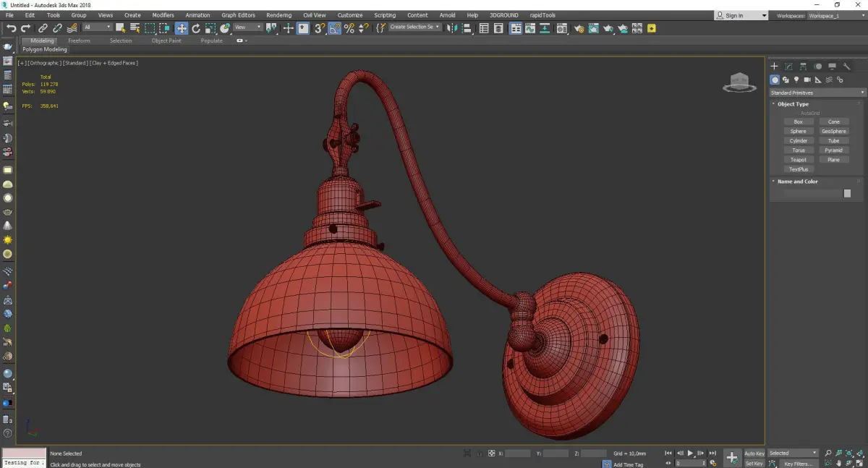This screenshot has height=468, width=868.
Task: Open the Utilities wrench tab in the Command Panel
Action: coord(847,67)
